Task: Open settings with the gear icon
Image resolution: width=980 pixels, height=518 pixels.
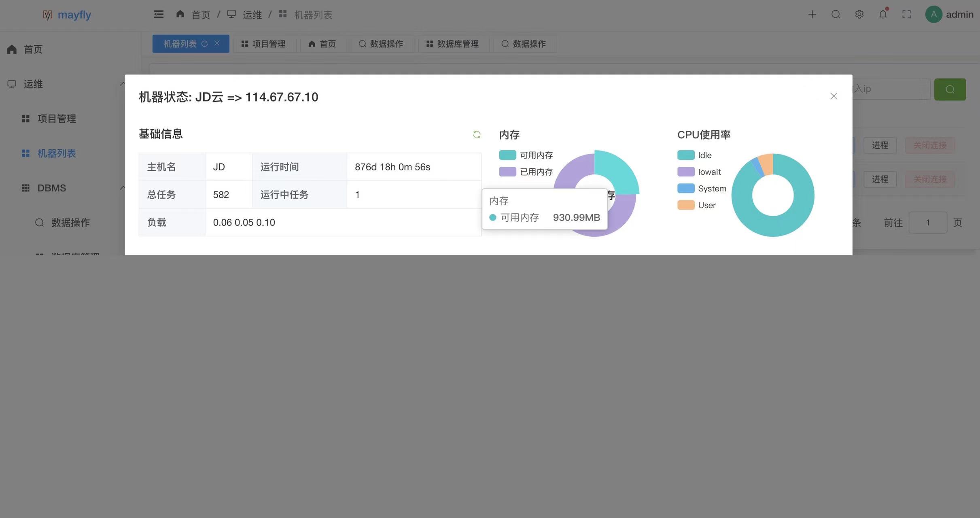Action: point(859,14)
